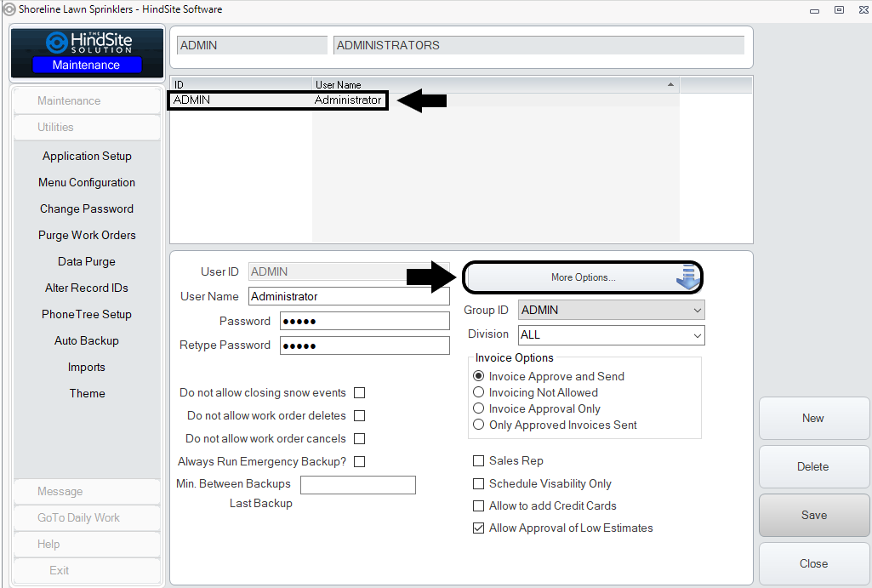The height and width of the screenshot is (588, 872).
Task: Uncheck Allow Approval of Low Estimates
Action: [478, 528]
